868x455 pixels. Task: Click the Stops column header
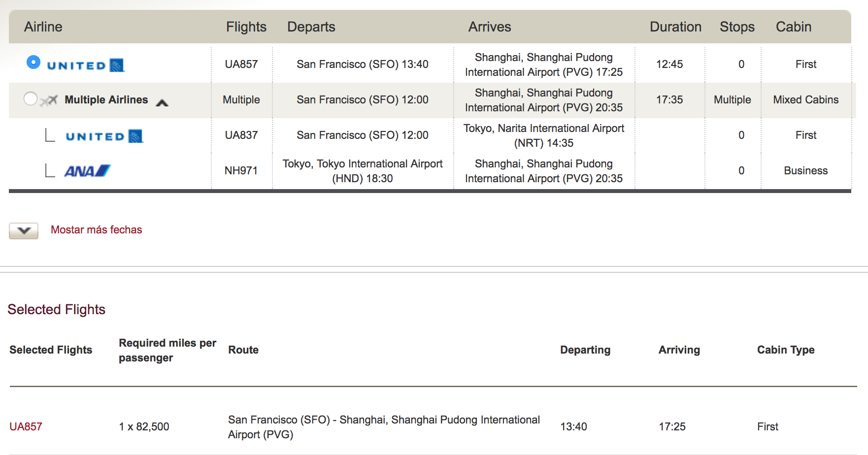(737, 27)
